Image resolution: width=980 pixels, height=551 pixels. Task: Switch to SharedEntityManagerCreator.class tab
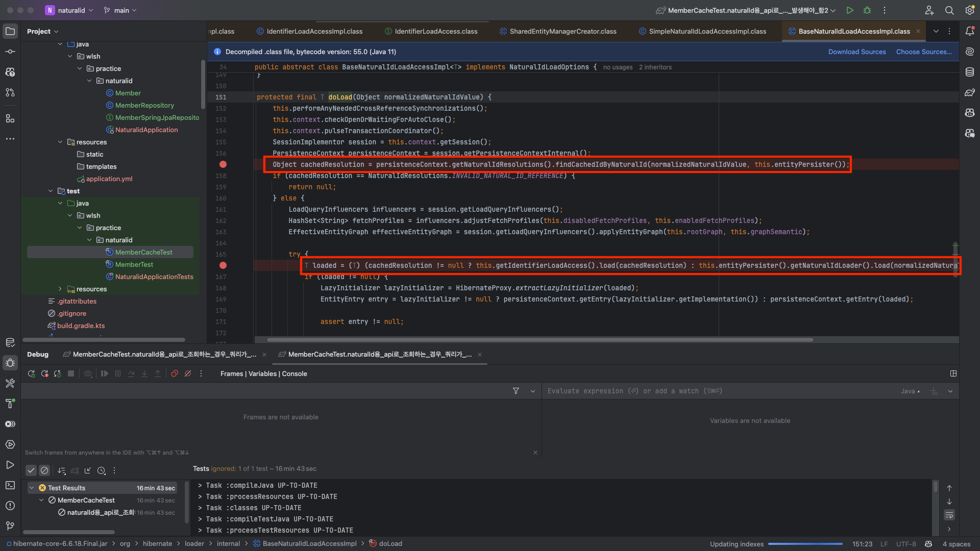coord(557,31)
